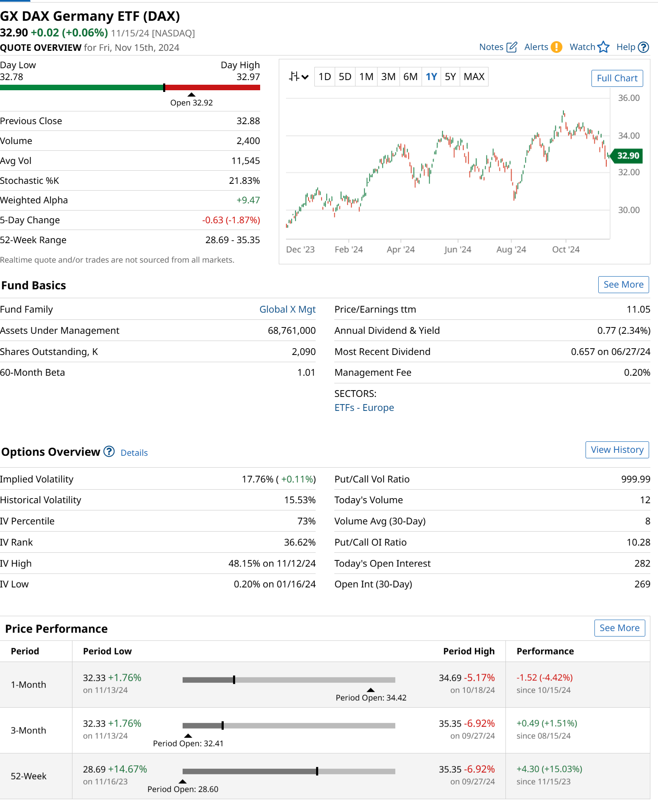The width and height of the screenshot is (658, 812).
Task: Click the Management Fee 0.20% value
Action: (637, 373)
